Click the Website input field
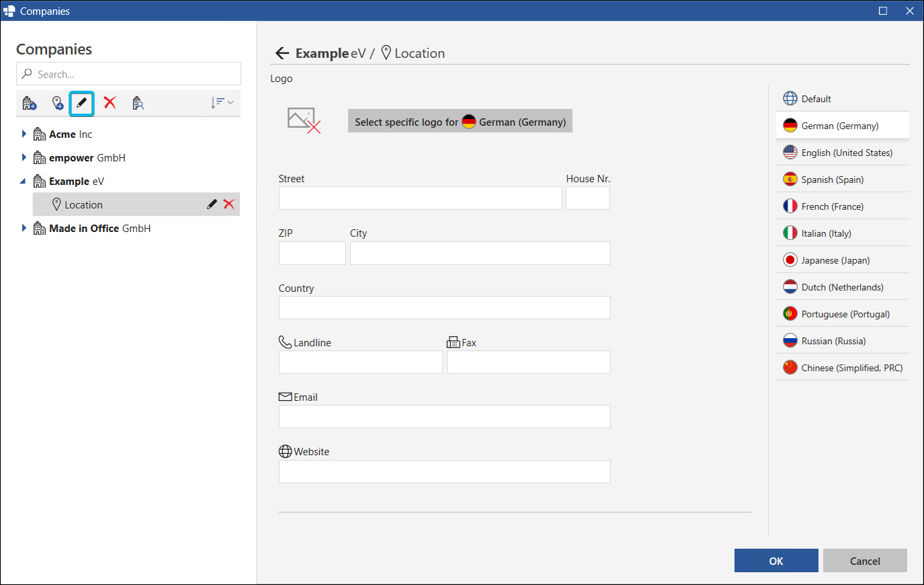The image size is (924, 585). 445,471
